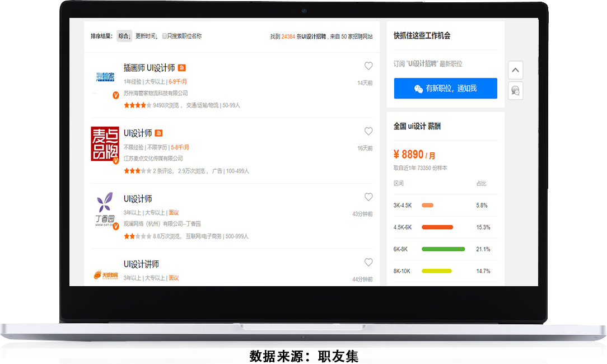
Task: Click the 丁香园 company logo
Action: pyautogui.click(x=105, y=209)
